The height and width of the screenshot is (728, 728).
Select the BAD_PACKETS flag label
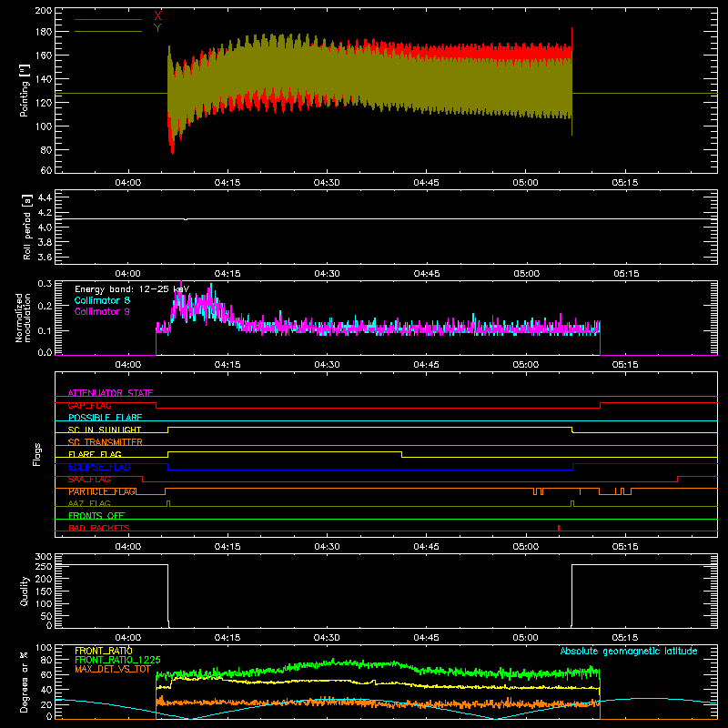point(99,528)
